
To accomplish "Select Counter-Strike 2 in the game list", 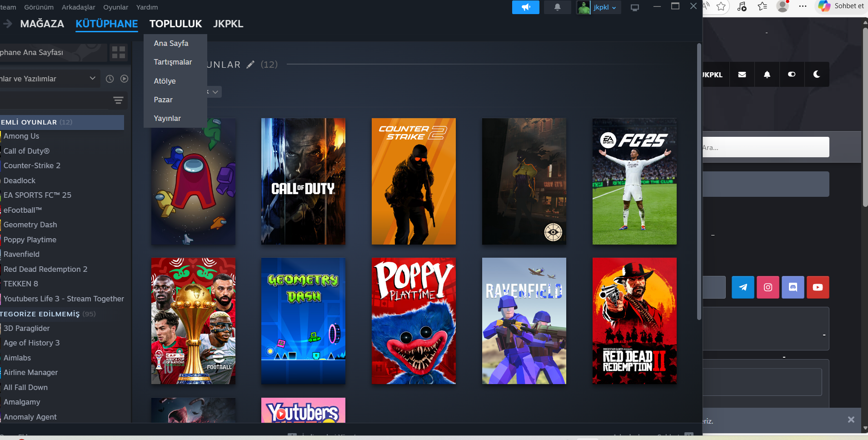I will coord(32,165).
